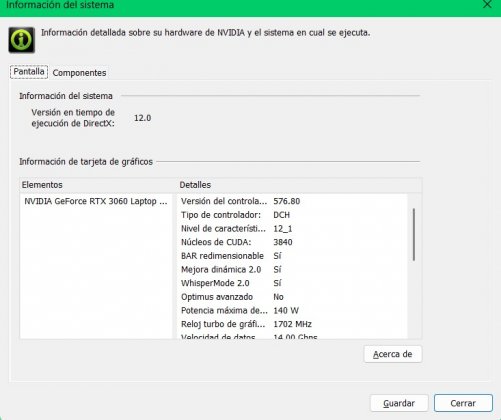Click the Guardar button
This screenshot has height=420, width=501.
pyautogui.click(x=399, y=403)
